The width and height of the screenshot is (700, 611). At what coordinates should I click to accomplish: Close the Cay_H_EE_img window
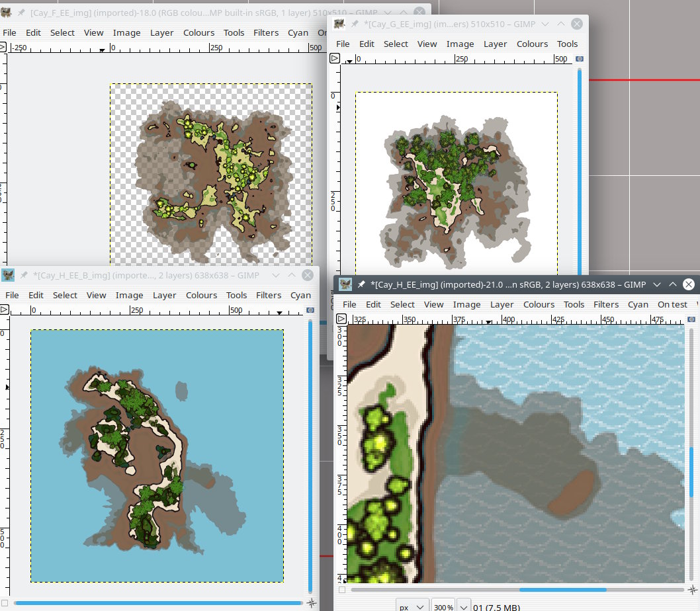point(689,284)
